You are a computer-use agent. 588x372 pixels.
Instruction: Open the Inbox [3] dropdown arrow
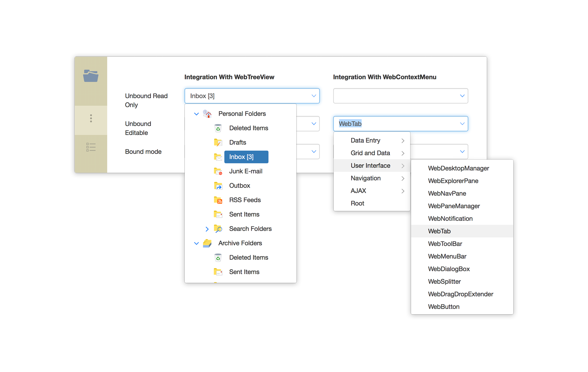click(314, 96)
